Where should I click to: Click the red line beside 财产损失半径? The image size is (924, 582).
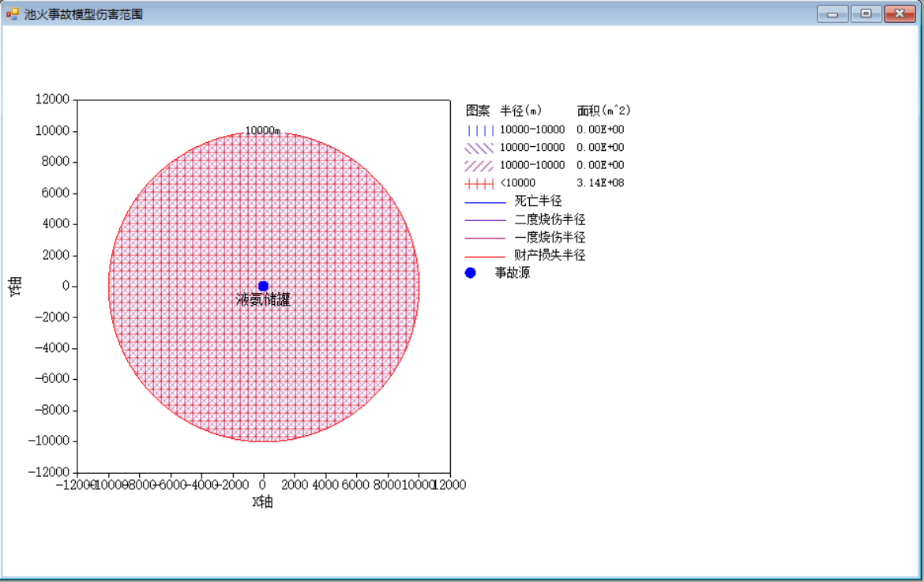click(486, 256)
